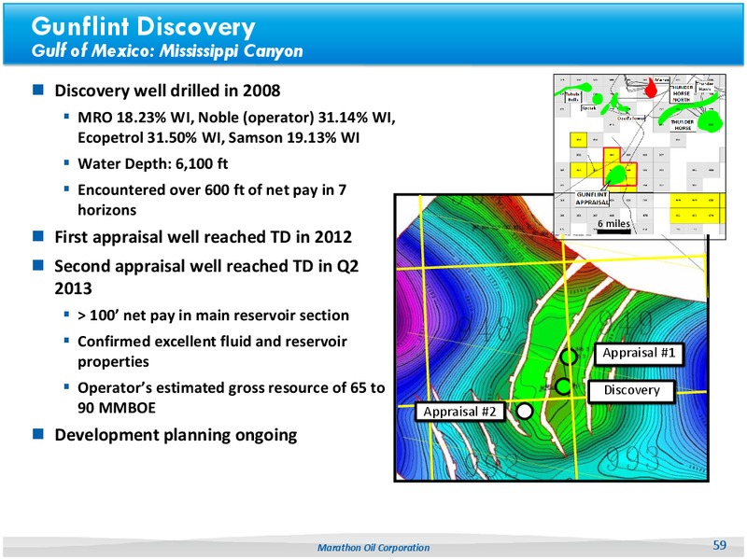The width and height of the screenshot is (747, 560).
Task: Select '> 100' net pay in main reservoir section'
Action: click(213, 315)
